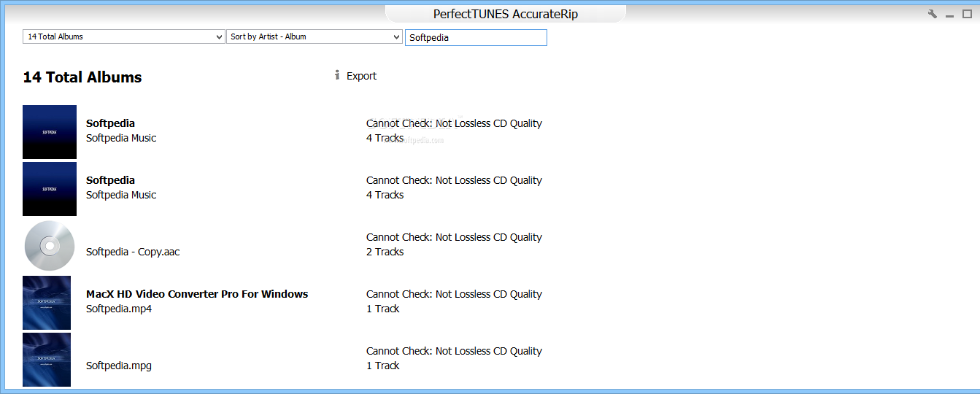Select the CD disc thumbnail for Softpedia - Copy.aac
Viewport: 980px width, 394px height.
(x=50, y=246)
